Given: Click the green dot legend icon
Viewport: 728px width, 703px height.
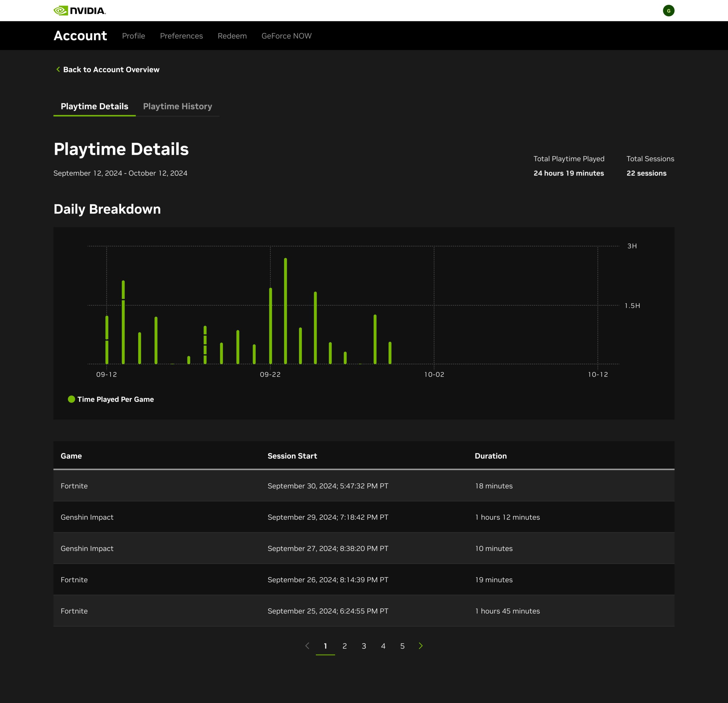Looking at the screenshot, I should point(71,400).
